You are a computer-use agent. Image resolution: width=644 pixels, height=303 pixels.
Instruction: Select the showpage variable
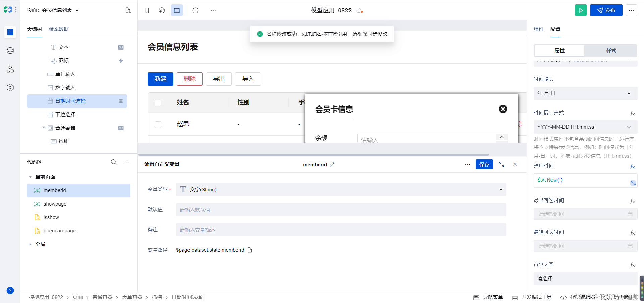(78, 204)
